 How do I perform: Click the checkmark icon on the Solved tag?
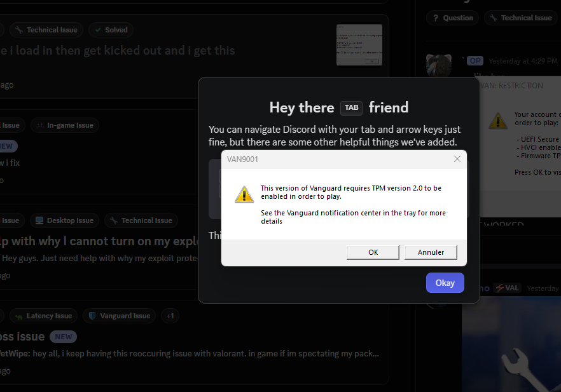pyautogui.click(x=98, y=30)
